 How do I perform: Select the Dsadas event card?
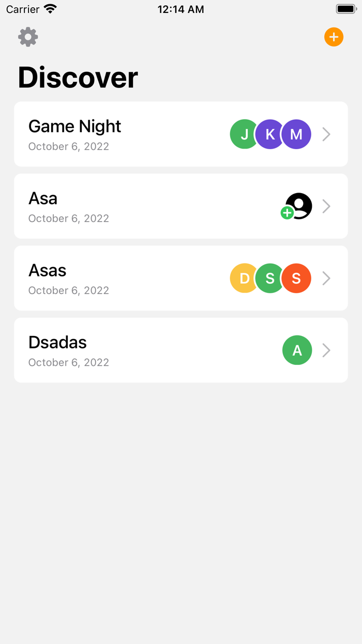[x=129, y=350]
